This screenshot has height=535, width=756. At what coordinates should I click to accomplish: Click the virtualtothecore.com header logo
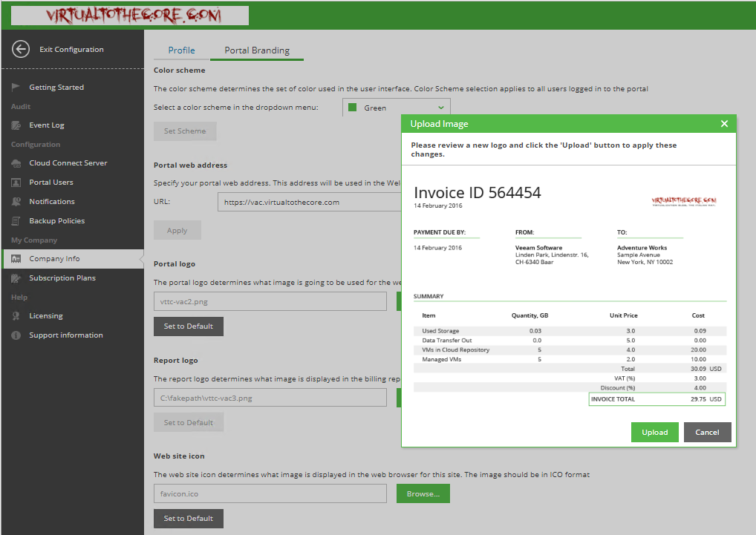(130, 16)
